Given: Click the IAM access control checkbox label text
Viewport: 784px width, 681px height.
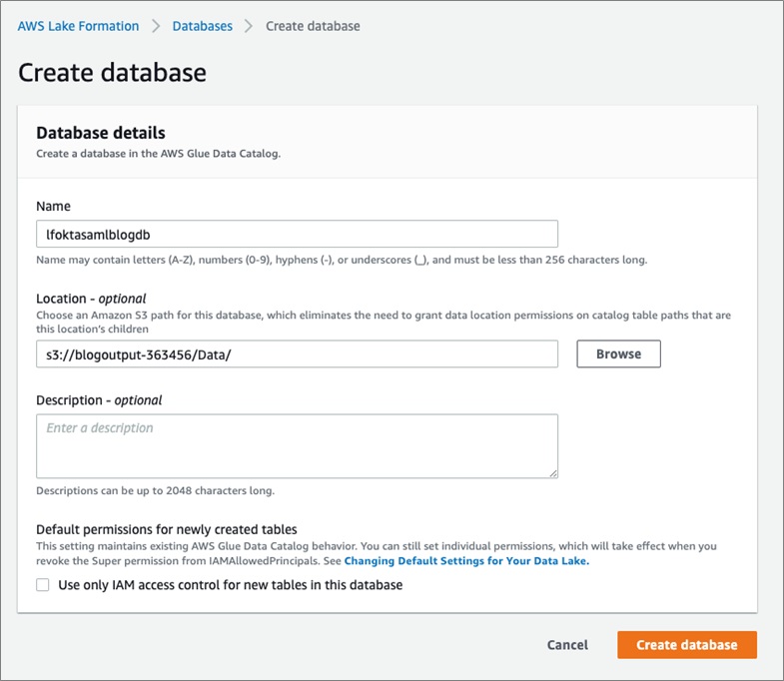Looking at the screenshot, I should (230, 585).
